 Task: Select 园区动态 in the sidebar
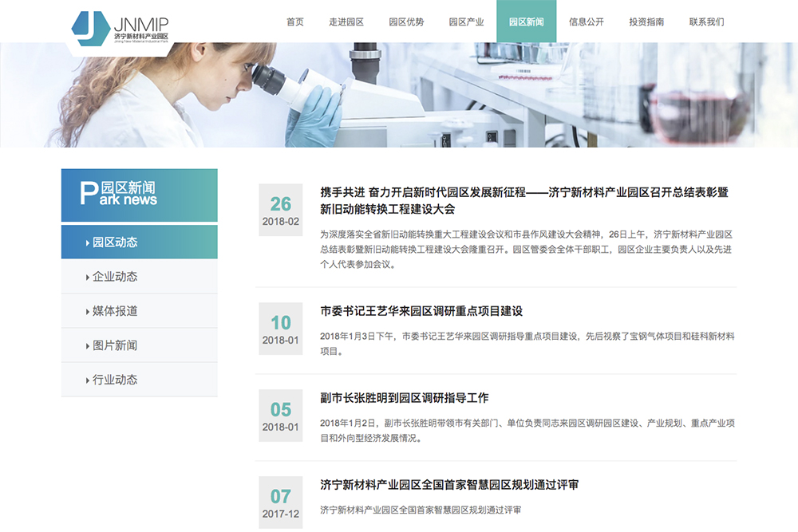pos(115,242)
